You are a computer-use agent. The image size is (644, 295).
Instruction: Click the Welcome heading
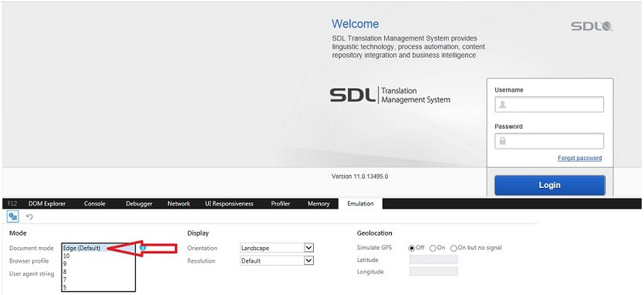(356, 24)
